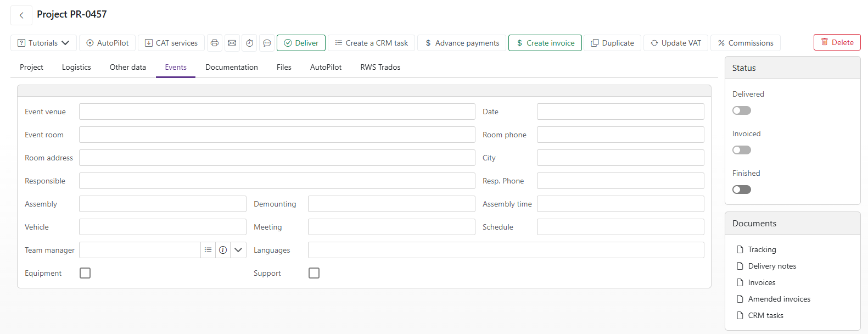Open the Other data tab

[x=128, y=67]
